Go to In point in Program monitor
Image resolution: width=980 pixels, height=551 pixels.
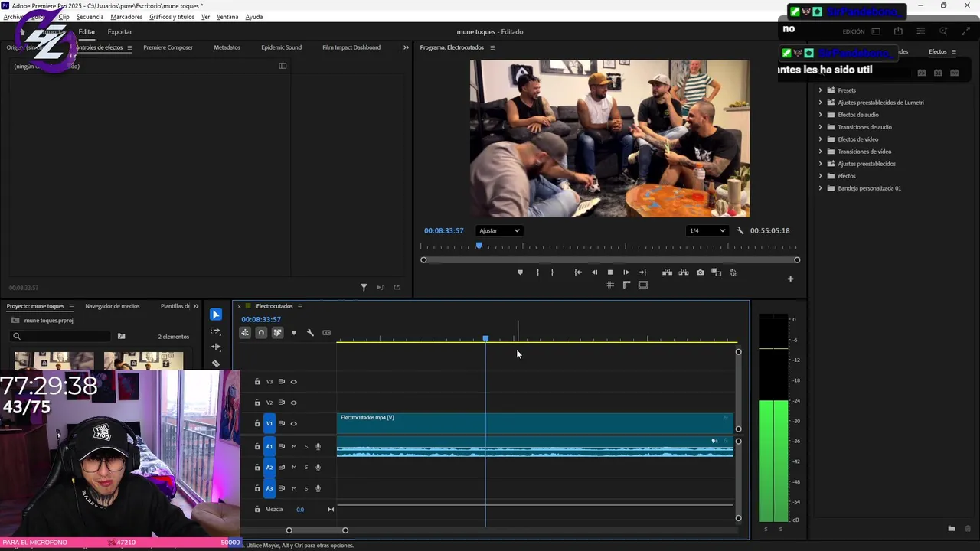point(578,272)
